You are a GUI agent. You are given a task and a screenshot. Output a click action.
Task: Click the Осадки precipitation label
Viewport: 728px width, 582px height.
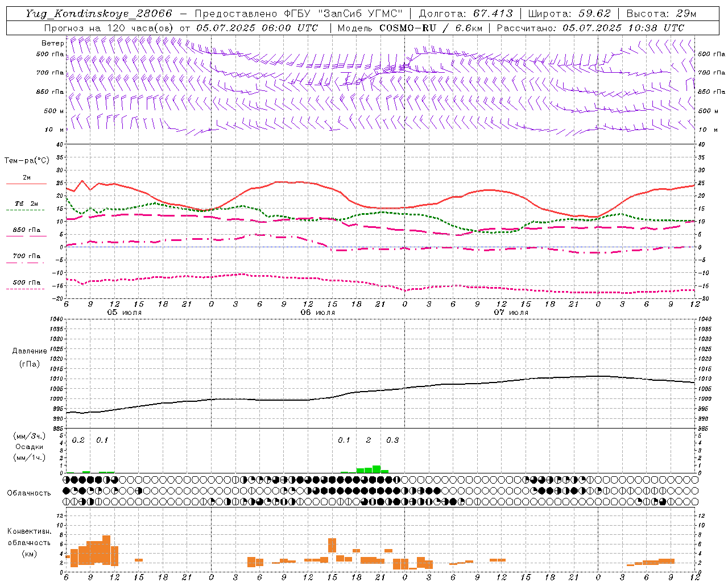coord(29,447)
